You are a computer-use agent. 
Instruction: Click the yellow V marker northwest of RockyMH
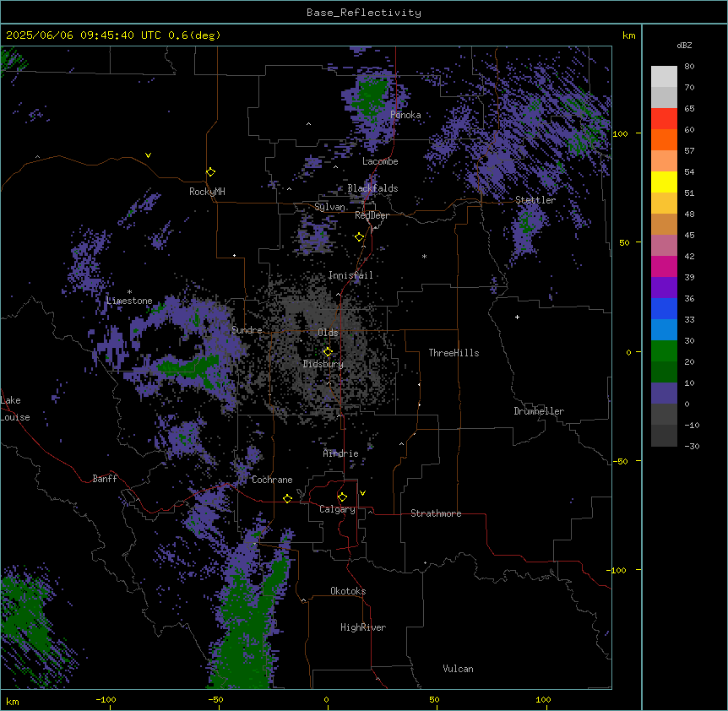coord(148,155)
